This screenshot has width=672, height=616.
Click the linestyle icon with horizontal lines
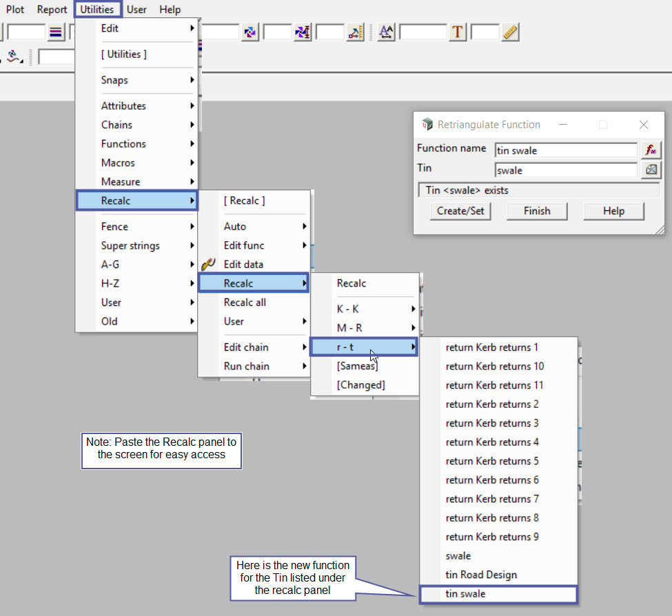[x=56, y=32]
